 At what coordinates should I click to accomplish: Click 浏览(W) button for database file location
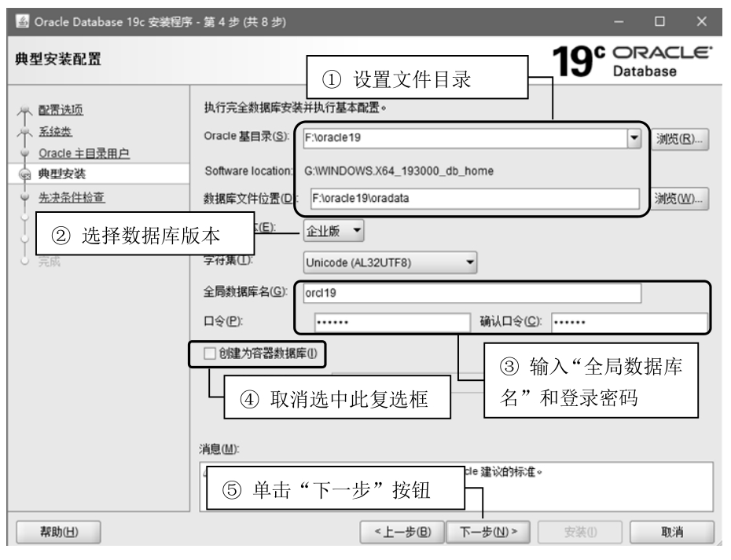point(679,199)
